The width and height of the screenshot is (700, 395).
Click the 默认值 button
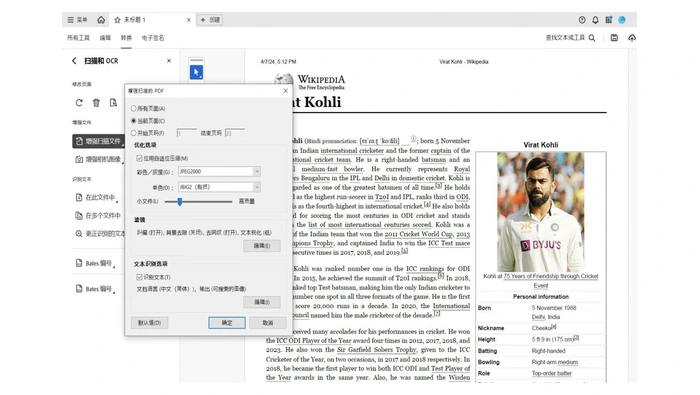[x=150, y=323]
